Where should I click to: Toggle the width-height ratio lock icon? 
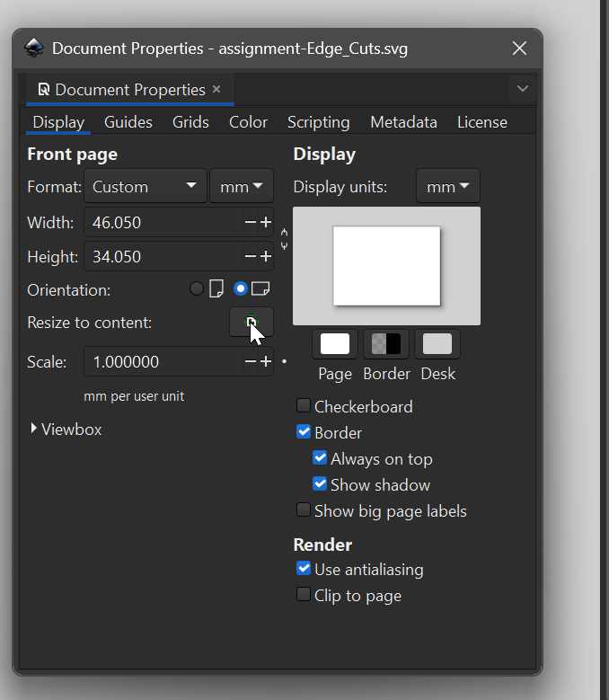click(284, 239)
